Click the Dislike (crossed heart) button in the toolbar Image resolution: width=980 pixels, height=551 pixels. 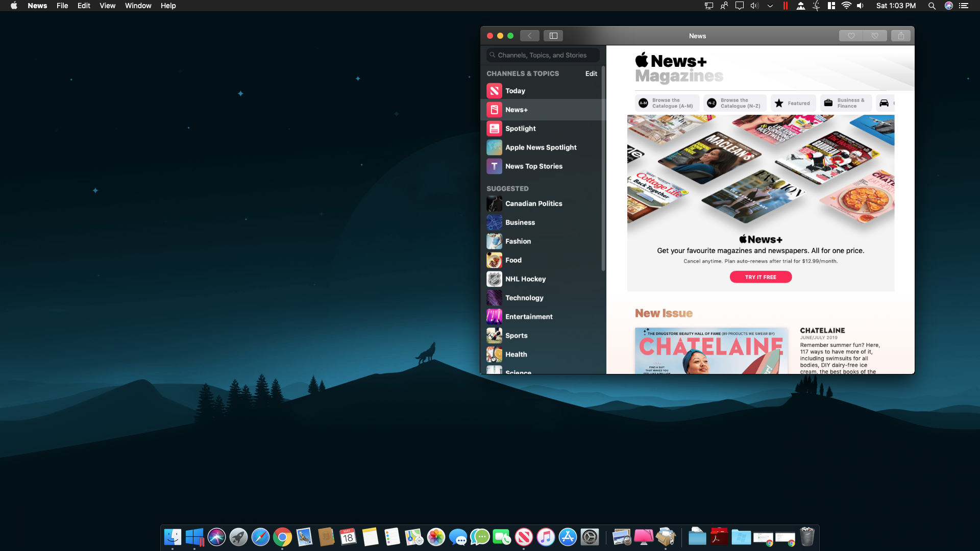[875, 36]
